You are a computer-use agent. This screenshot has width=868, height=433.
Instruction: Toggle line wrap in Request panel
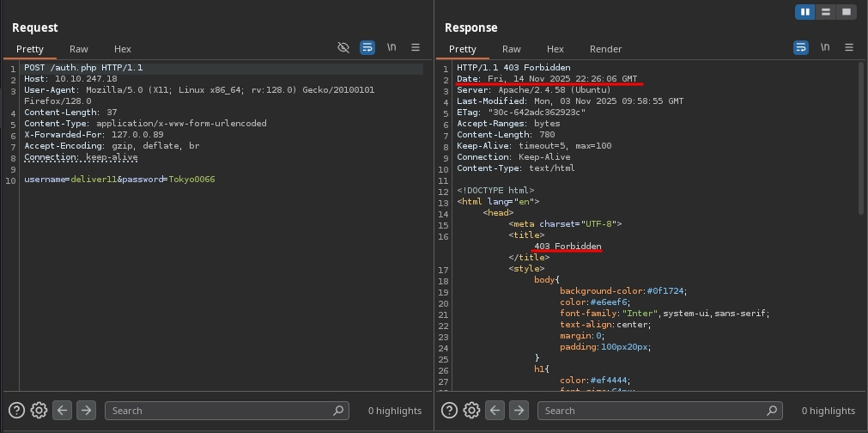coord(367,48)
